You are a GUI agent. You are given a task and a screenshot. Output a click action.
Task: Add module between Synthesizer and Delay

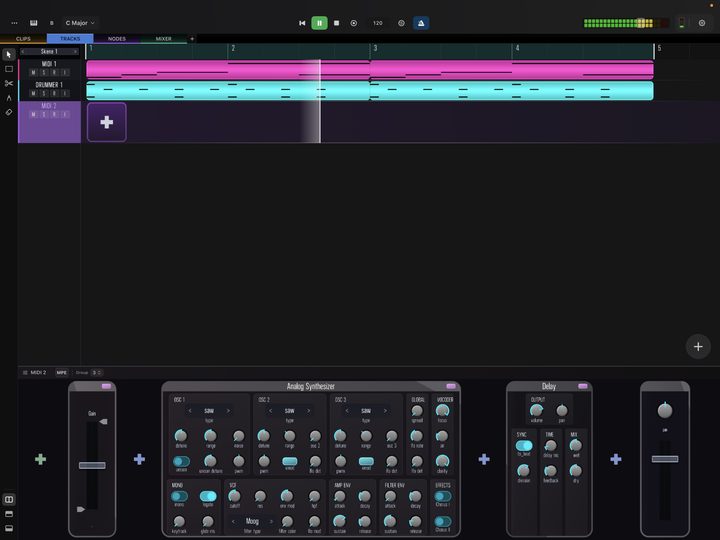[484, 459]
